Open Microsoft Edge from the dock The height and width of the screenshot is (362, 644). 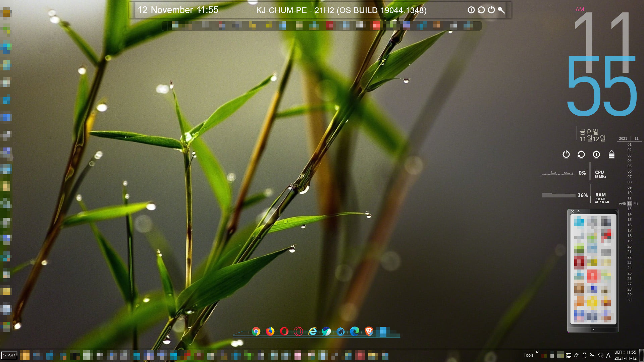click(355, 331)
